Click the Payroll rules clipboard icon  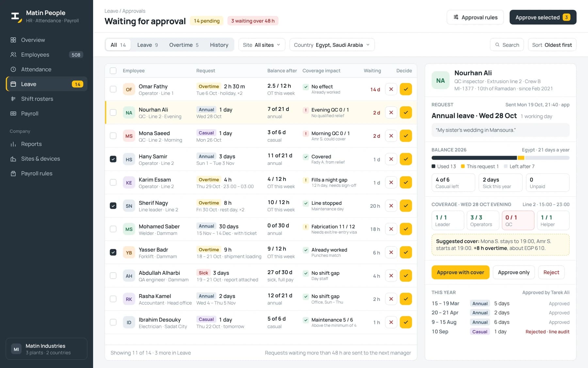pyautogui.click(x=13, y=173)
